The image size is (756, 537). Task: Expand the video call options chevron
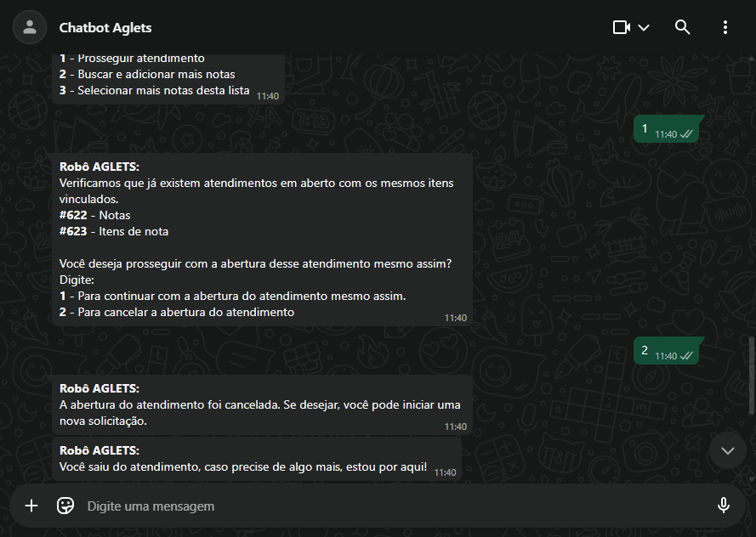point(644,27)
